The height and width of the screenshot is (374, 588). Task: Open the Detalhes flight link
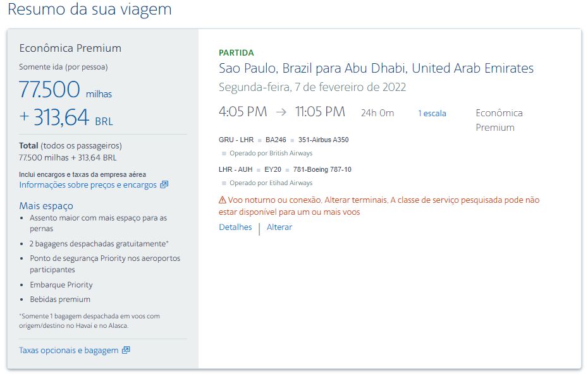[x=235, y=227]
